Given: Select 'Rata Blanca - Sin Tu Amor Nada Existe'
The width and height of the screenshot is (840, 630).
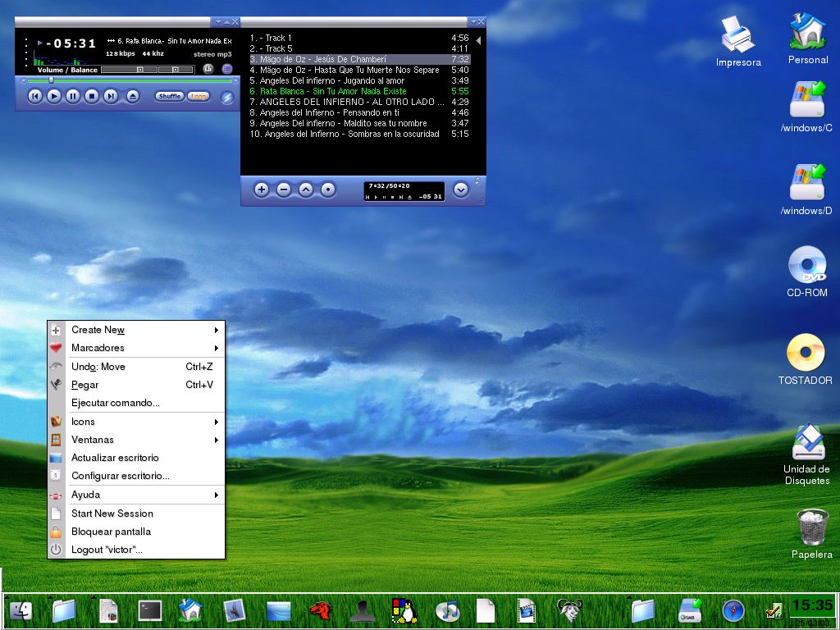Looking at the screenshot, I should 359,92.
